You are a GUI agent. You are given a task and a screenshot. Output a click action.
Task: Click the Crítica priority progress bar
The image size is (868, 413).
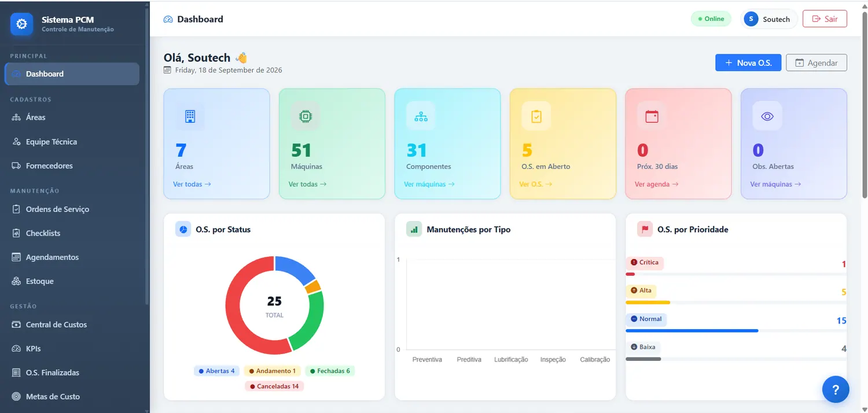coord(736,274)
